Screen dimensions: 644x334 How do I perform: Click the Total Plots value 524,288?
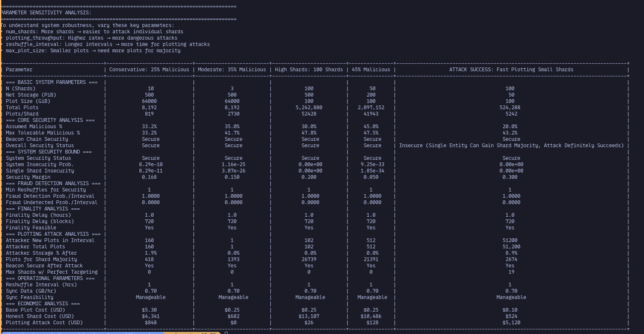tap(510, 108)
